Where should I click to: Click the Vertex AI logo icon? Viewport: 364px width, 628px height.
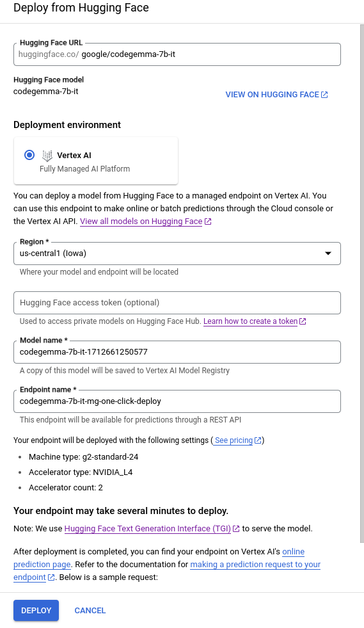pos(47,156)
